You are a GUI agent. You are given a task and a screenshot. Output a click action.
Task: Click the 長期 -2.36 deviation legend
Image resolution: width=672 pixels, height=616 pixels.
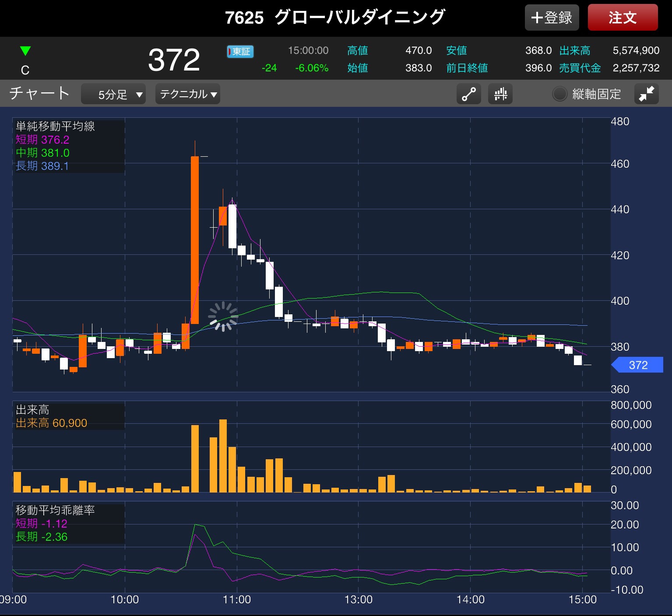point(42,537)
